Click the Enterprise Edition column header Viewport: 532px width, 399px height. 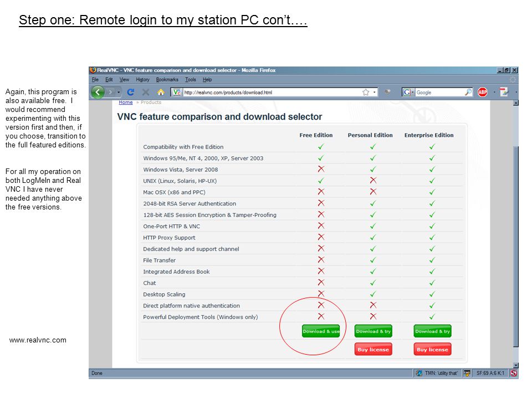tap(429, 135)
